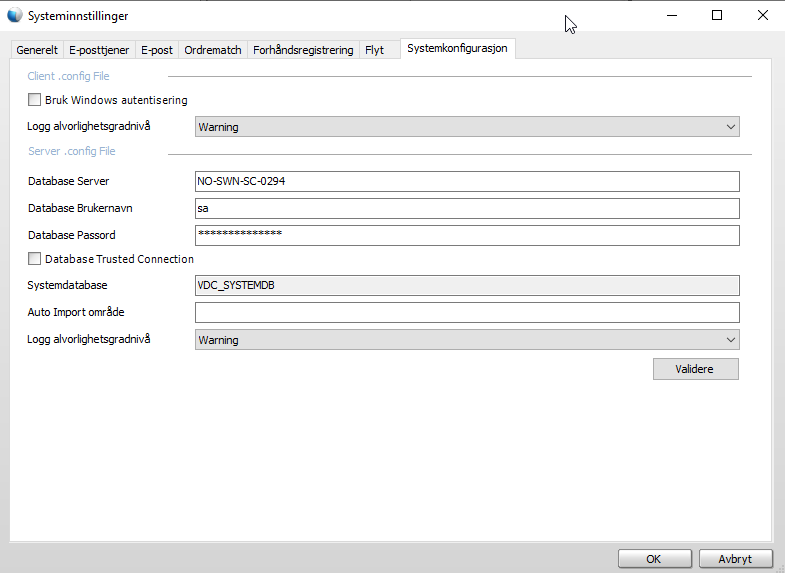This screenshot has height=573, width=785.
Task: Open the Forhåndsregistrering tab
Action: tap(303, 50)
